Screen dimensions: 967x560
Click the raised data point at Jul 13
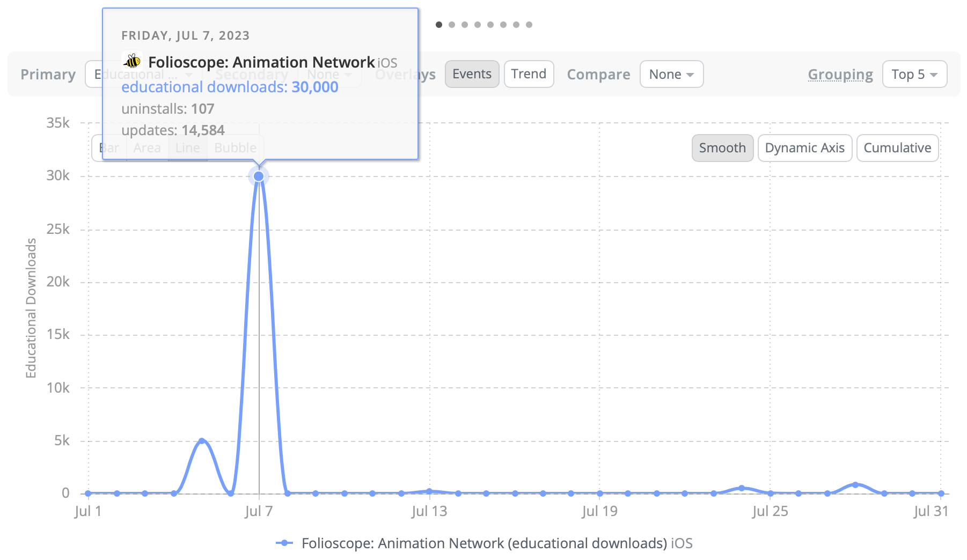(x=429, y=491)
